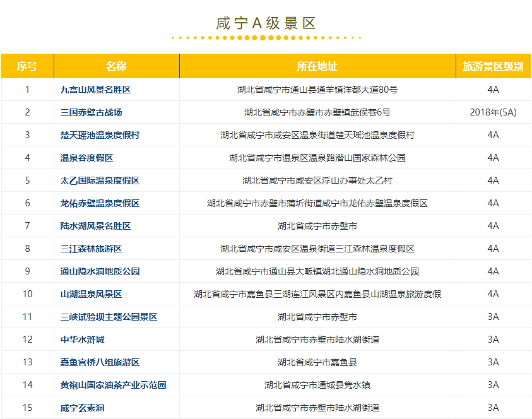
Task: Open the 咸宁玄素洞 link
Action: point(82,408)
